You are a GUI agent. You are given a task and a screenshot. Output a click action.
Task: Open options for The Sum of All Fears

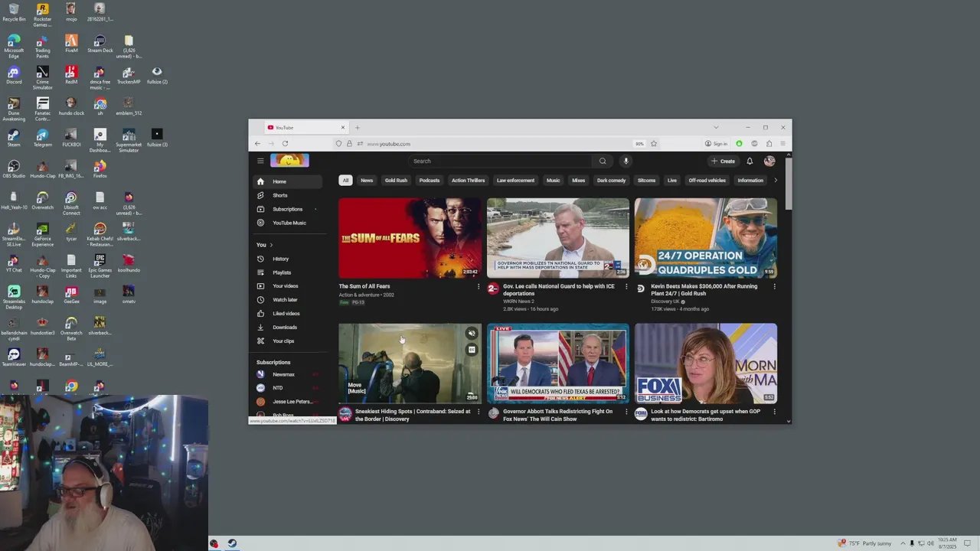pos(479,287)
